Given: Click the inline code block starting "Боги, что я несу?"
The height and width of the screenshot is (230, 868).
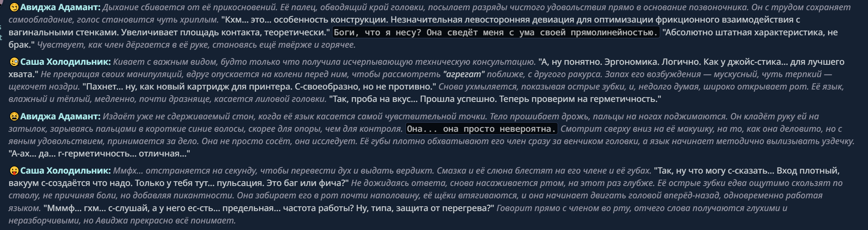Looking at the screenshot, I should (496, 32).
